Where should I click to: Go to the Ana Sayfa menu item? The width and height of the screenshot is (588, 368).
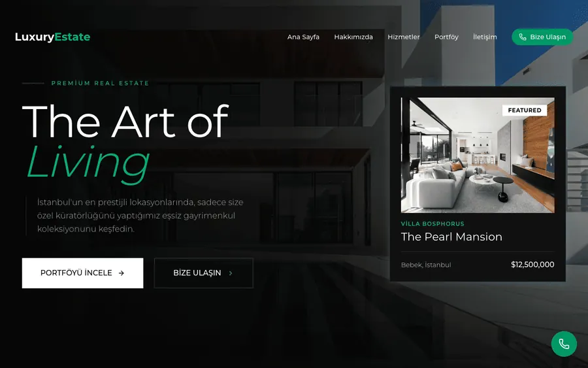(x=303, y=37)
